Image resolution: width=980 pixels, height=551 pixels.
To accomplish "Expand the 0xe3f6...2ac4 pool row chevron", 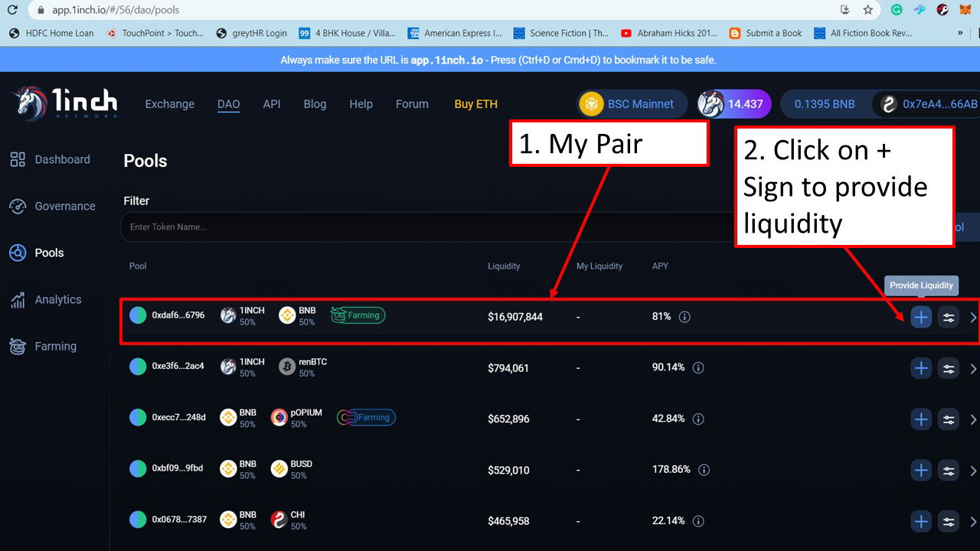I will [973, 368].
